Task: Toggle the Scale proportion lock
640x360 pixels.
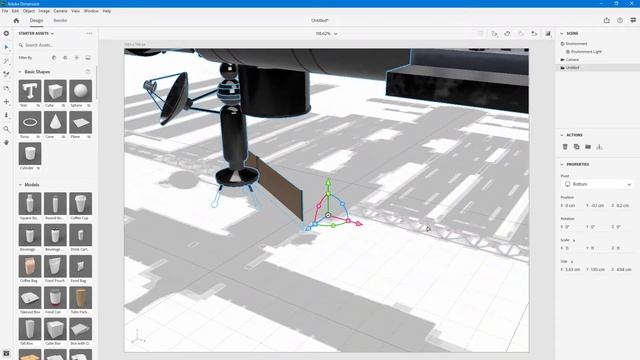Action: pyautogui.click(x=573, y=240)
